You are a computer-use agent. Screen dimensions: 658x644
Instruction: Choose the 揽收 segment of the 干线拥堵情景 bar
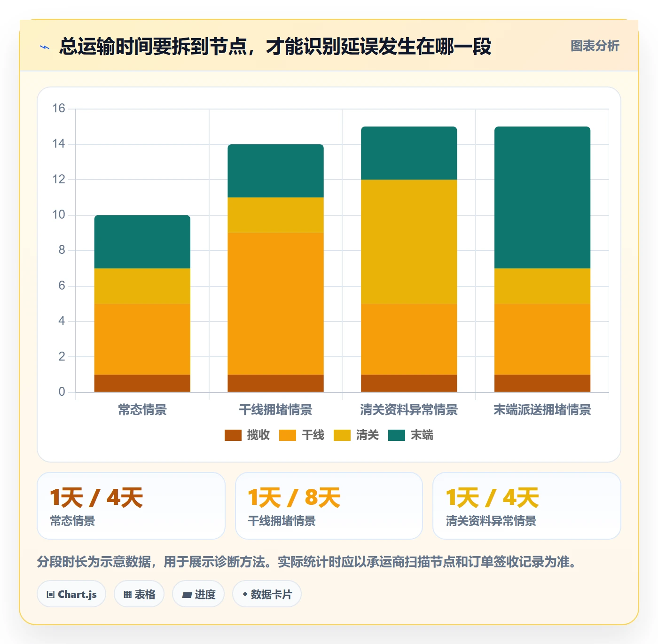[276, 384]
